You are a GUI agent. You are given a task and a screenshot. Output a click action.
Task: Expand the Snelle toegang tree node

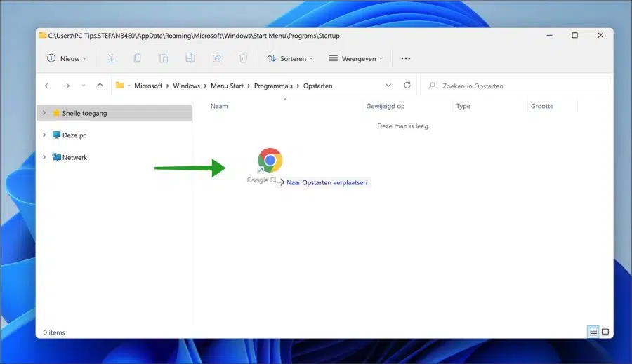[44, 113]
